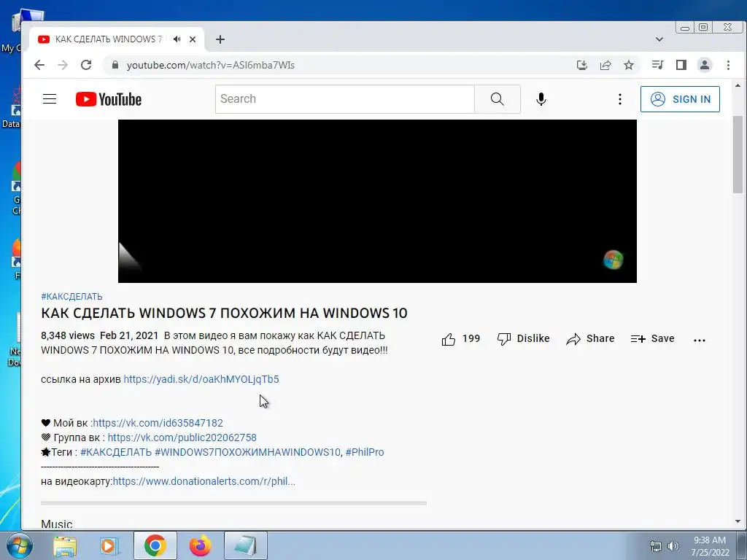Click the Dislike button
Image resolution: width=747 pixels, height=560 pixels.
[x=523, y=338]
